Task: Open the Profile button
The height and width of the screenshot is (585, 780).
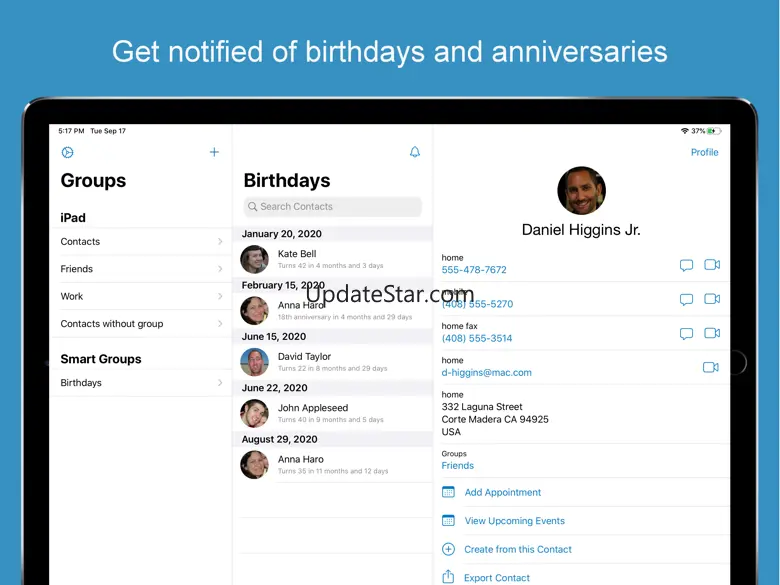Action: click(x=704, y=152)
